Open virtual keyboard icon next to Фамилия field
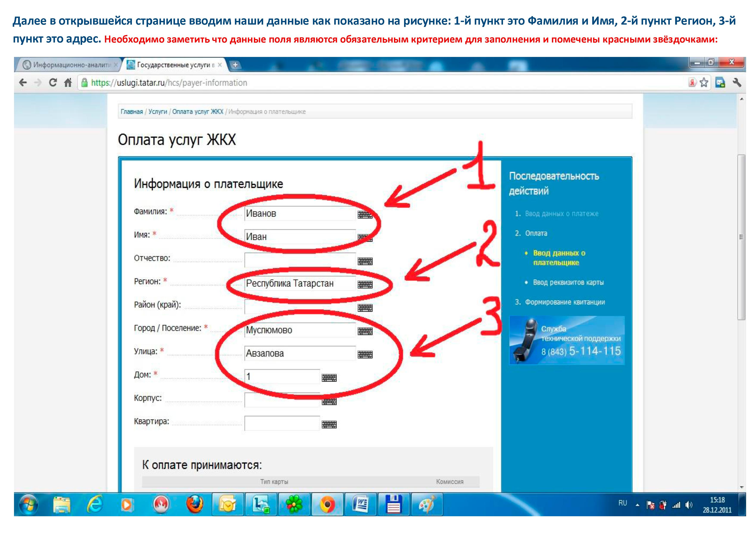The height and width of the screenshot is (535, 756). pos(365,215)
